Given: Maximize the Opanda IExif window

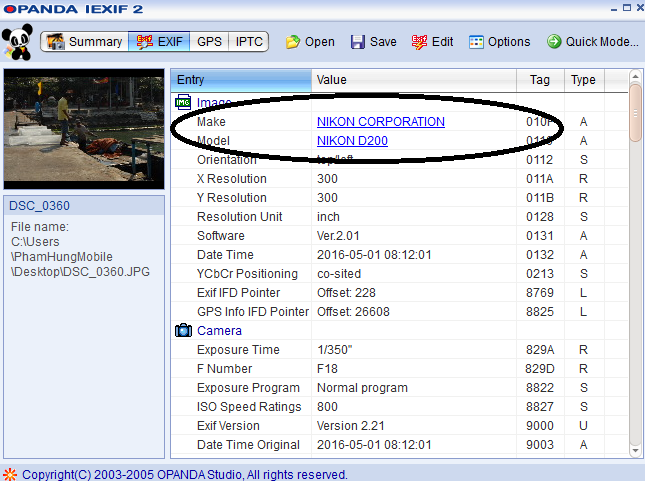Looking at the screenshot, I should [627, 8].
